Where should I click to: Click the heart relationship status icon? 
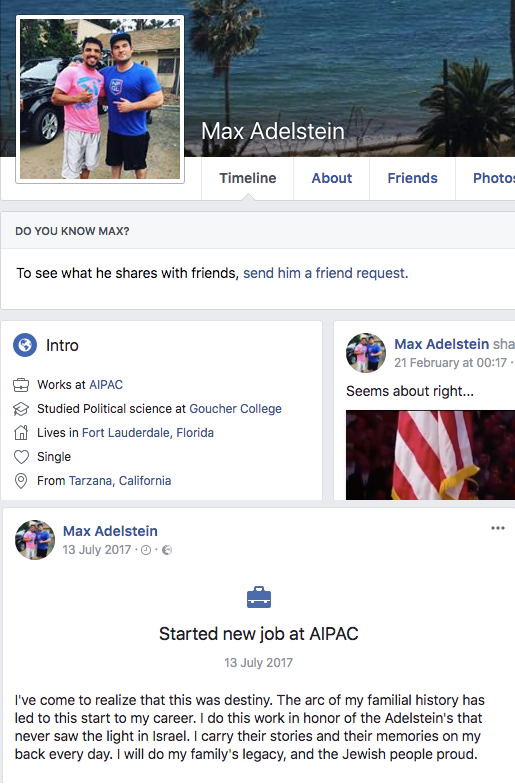point(21,456)
